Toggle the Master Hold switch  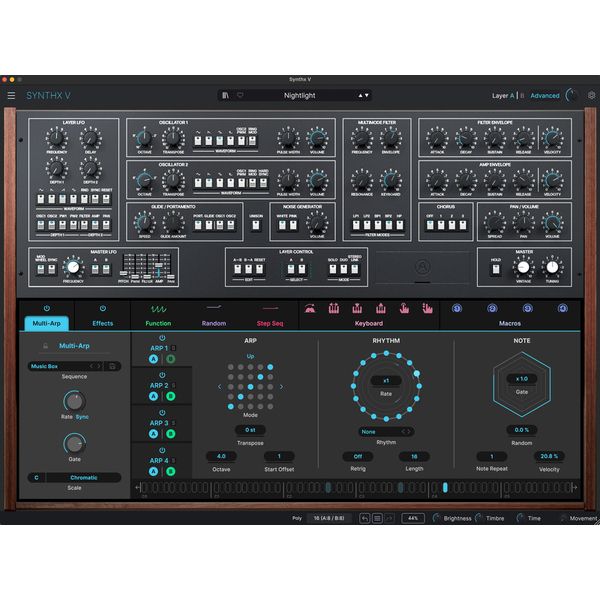coord(496,269)
